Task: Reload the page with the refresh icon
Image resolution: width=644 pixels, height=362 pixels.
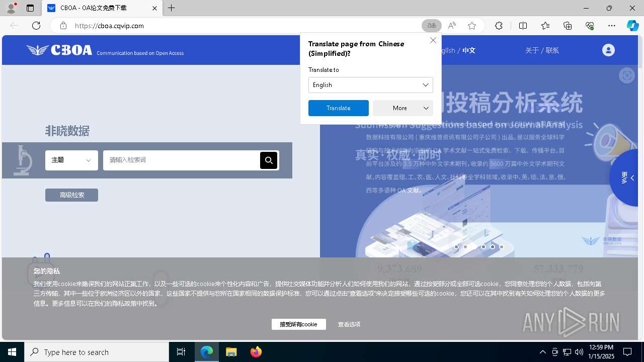Action: pyautogui.click(x=36, y=26)
